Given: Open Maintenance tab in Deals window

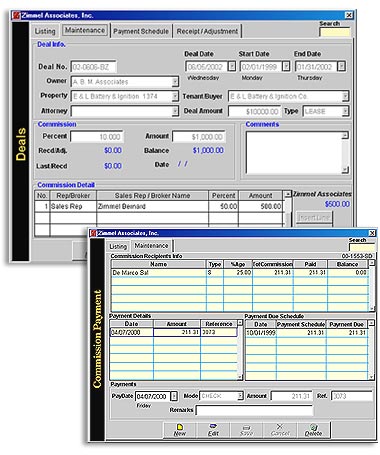Looking at the screenshot, I should click(x=85, y=30).
